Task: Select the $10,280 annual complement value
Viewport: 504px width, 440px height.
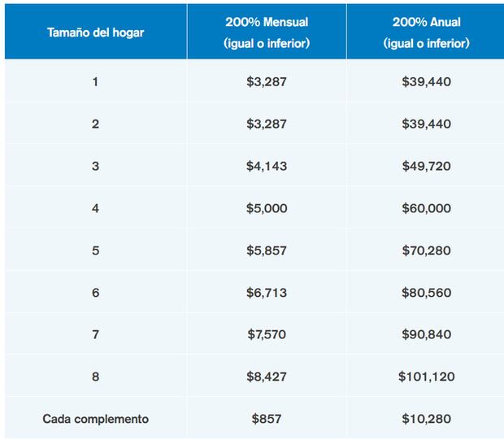Action: (426, 420)
